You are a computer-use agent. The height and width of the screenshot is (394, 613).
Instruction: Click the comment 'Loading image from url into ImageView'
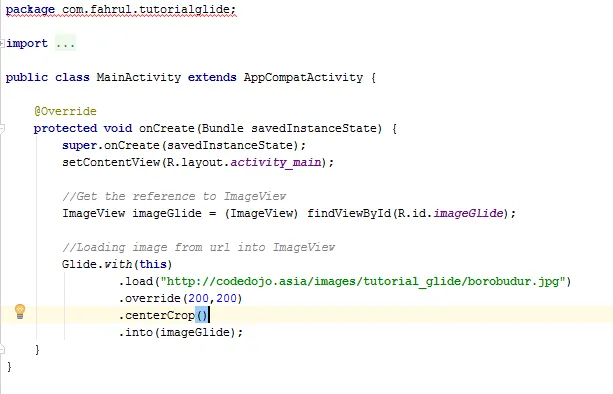(x=199, y=247)
